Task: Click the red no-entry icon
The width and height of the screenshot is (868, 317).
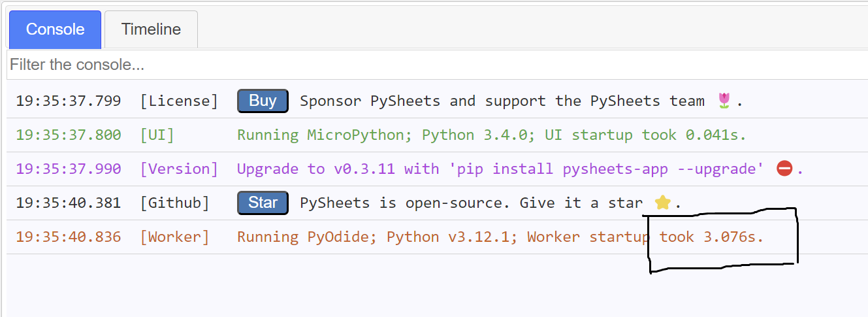Action: 784,169
